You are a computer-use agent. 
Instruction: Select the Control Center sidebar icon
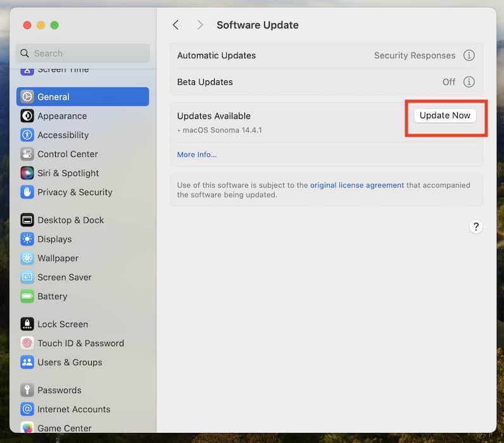point(27,154)
